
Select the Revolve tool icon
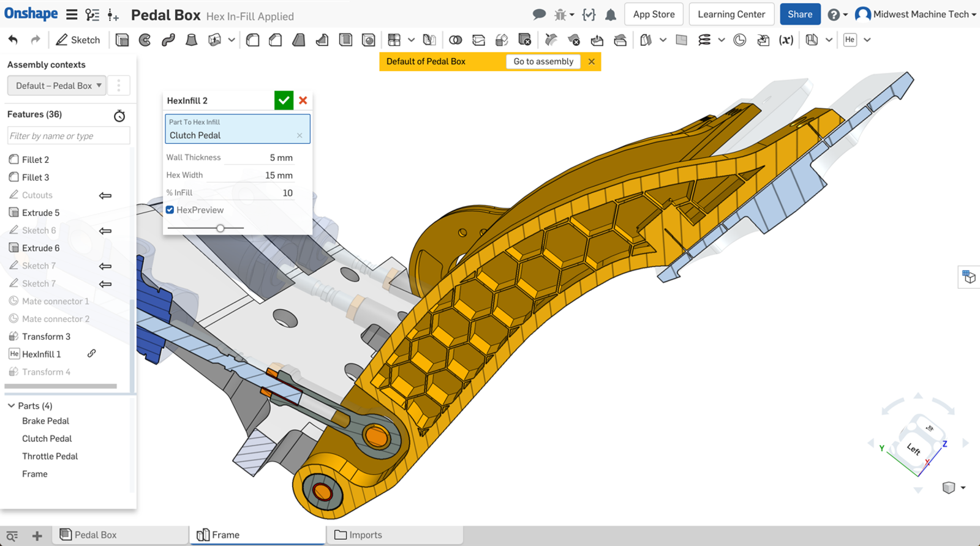coord(145,40)
